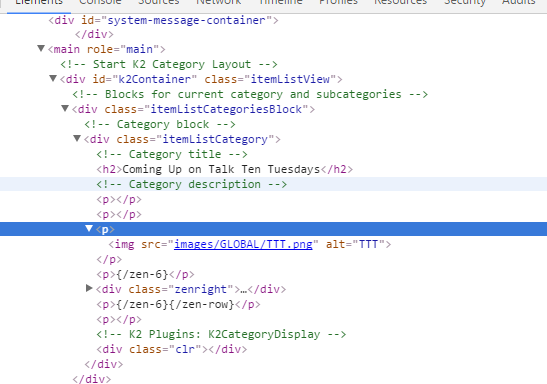Select the 'Start K2 Category Layout' comment
The height and width of the screenshot is (384, 547).
click(x=169, y=64)
